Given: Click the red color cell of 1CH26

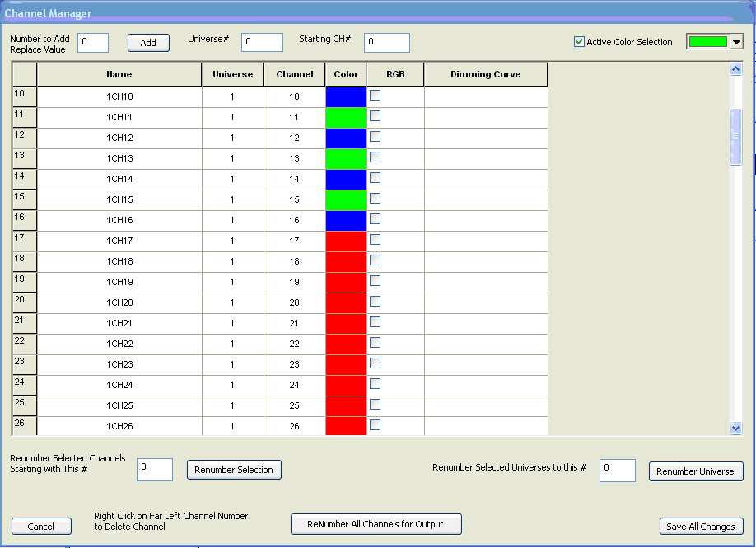Looking at the screenshot, I should point(346,426).
